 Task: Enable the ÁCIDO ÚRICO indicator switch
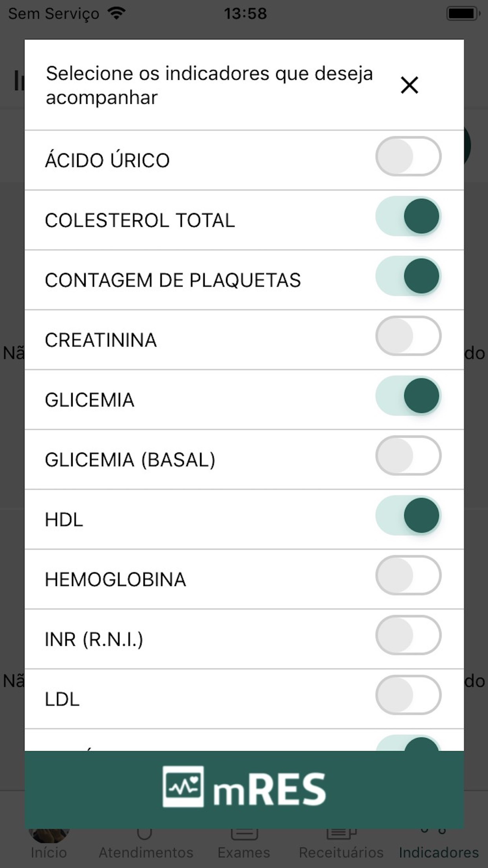(x=408, y=156)
